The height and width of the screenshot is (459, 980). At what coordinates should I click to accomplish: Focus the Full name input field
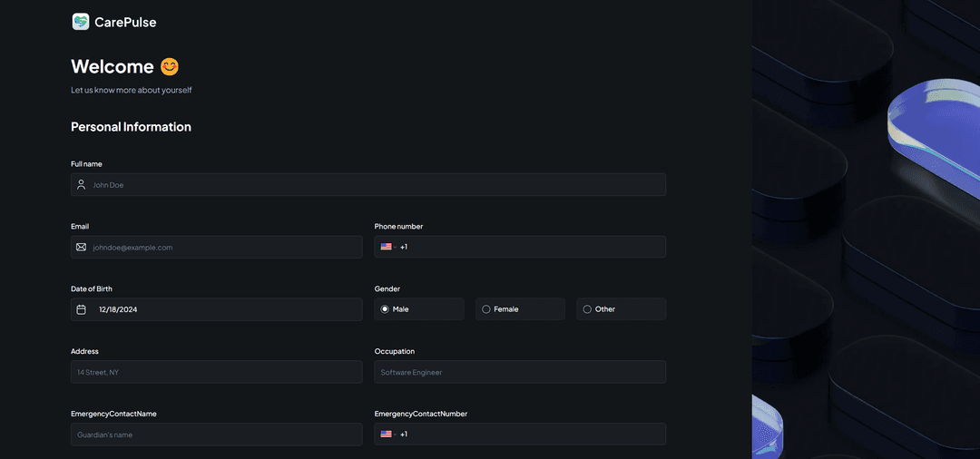[x=368, y=185]
